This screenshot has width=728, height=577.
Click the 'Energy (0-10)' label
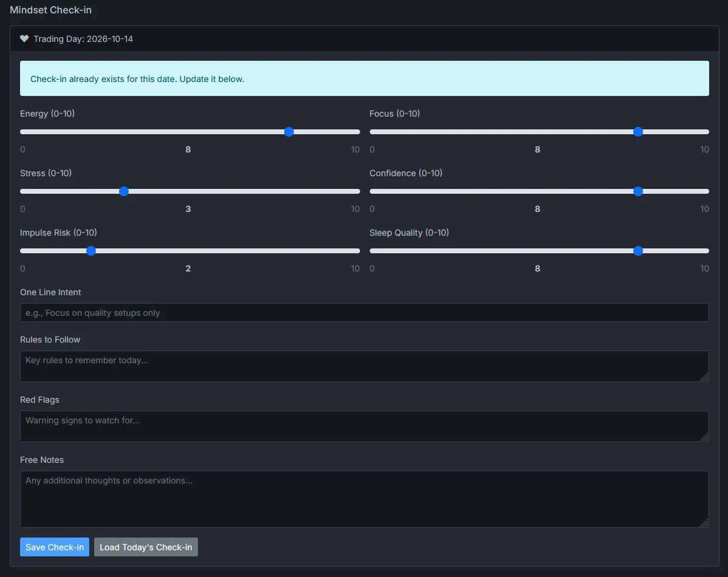(x=47, y=114)
